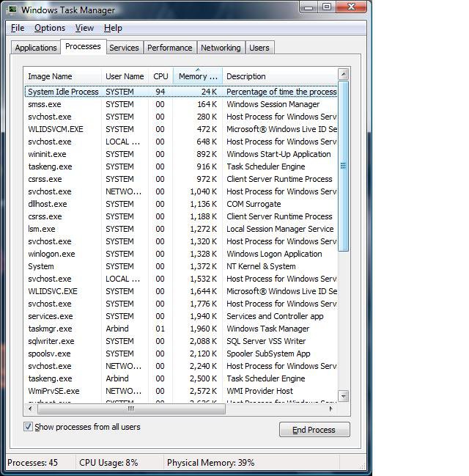Switch to the Networking tab

coord(221,48)
